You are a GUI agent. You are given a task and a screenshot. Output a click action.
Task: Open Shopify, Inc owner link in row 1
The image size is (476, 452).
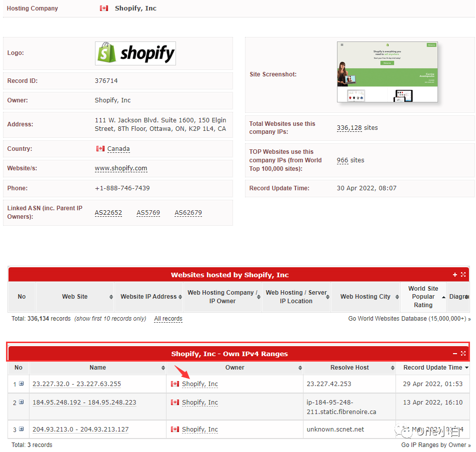(x=200, y=384)
